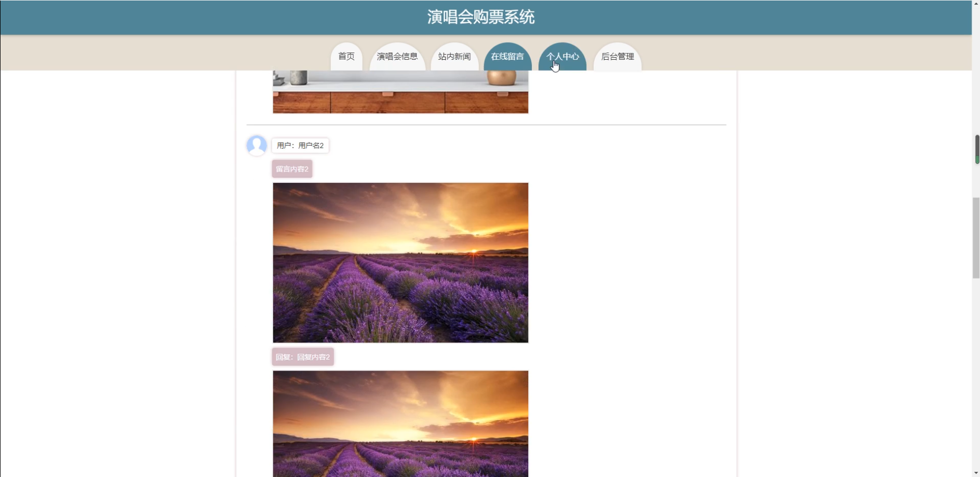Select the 在线留言 tab

pyautogui.click(x=507, y=57)
